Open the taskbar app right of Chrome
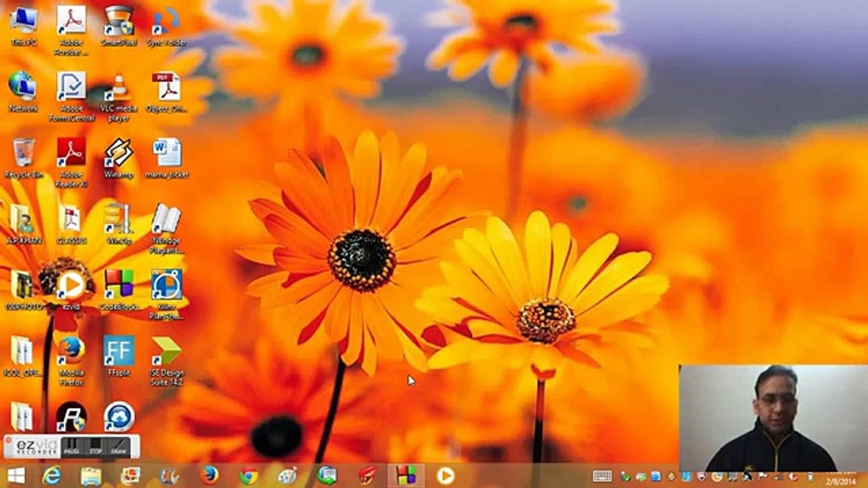The height and width of the screenshot is (488, 868). (288, 476)
